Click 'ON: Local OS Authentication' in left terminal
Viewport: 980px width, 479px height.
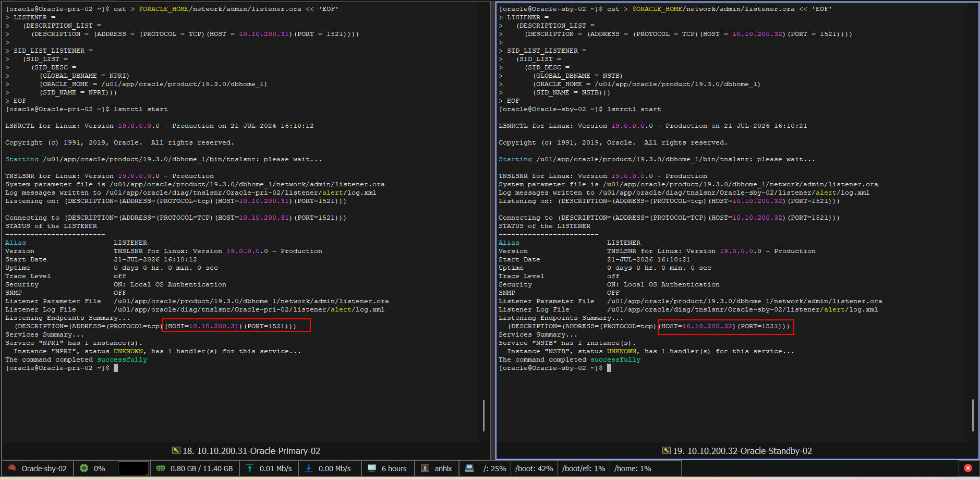point(170,284)
